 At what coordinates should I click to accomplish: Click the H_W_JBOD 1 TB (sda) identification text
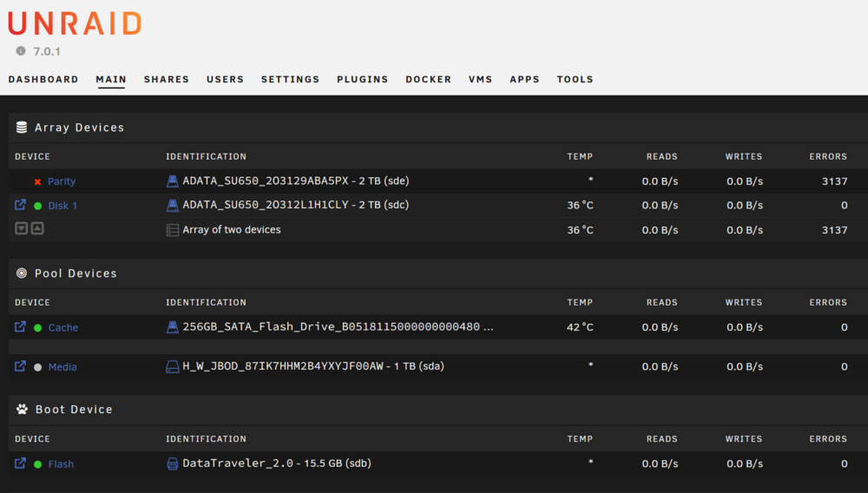click(x=313, y=366)
